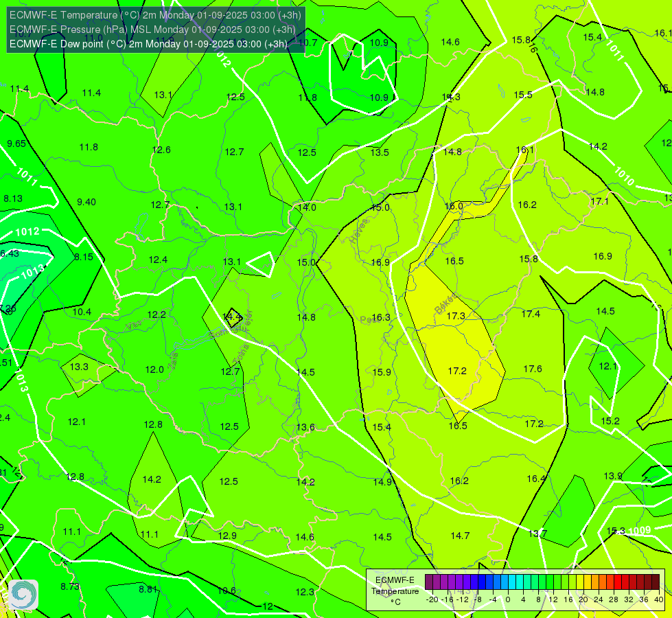672x618 pixels.
Task: Click the Tolna county label
Action: pos(240,354)
